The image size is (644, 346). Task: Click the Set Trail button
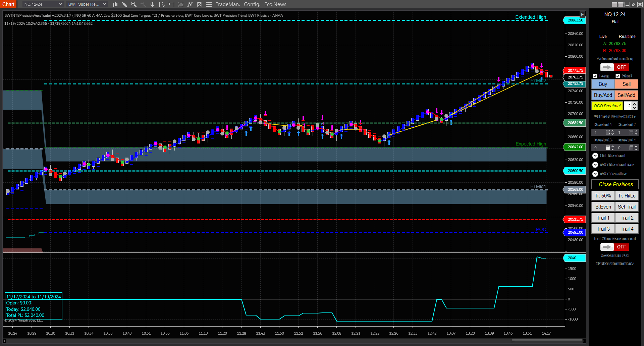point(627,207)
